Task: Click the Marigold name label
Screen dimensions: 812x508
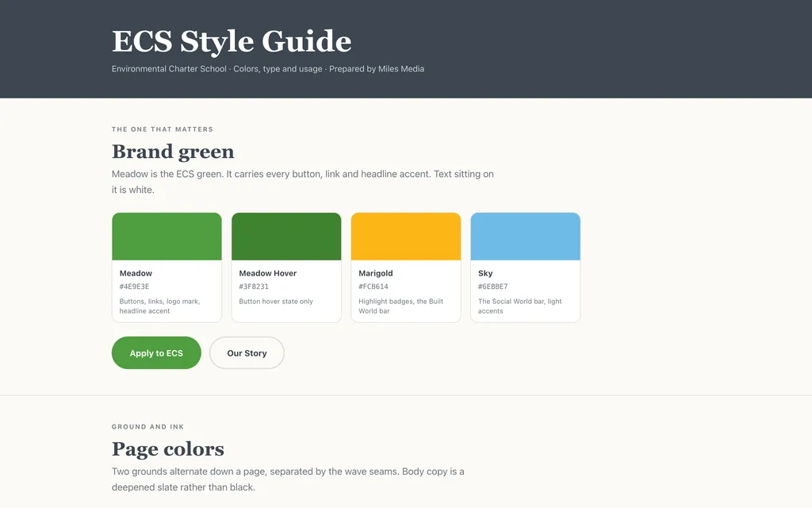Action: pos(375,273)
